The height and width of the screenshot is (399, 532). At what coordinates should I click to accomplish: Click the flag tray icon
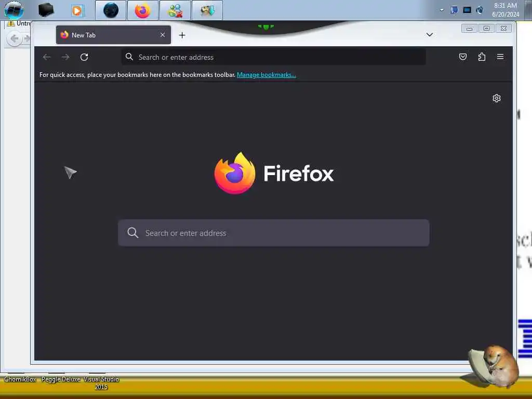(x=454, y=10)
